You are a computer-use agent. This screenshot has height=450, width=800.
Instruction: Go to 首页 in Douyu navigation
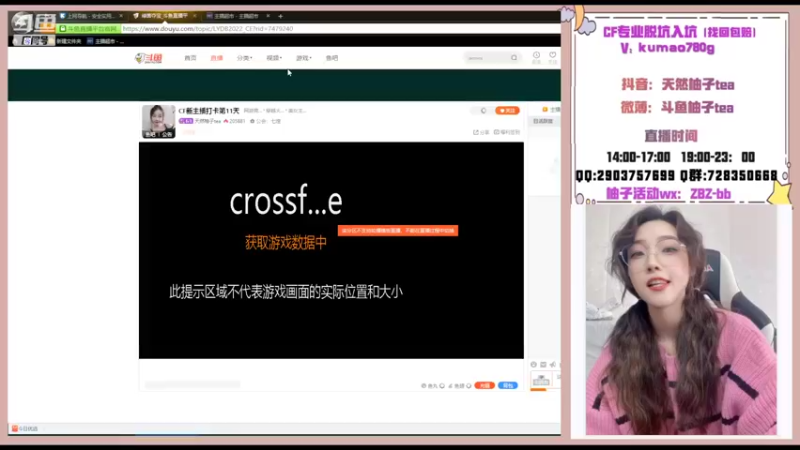point(190,58)
